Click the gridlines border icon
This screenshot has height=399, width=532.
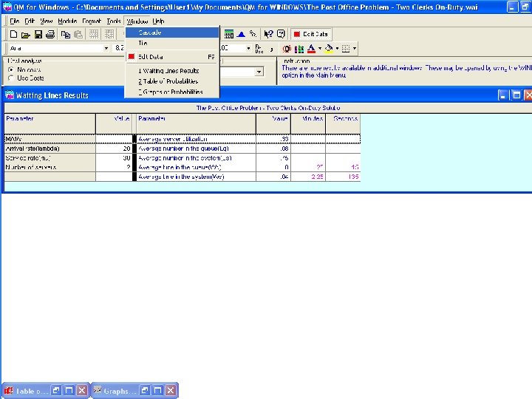[x=346, y=49]
